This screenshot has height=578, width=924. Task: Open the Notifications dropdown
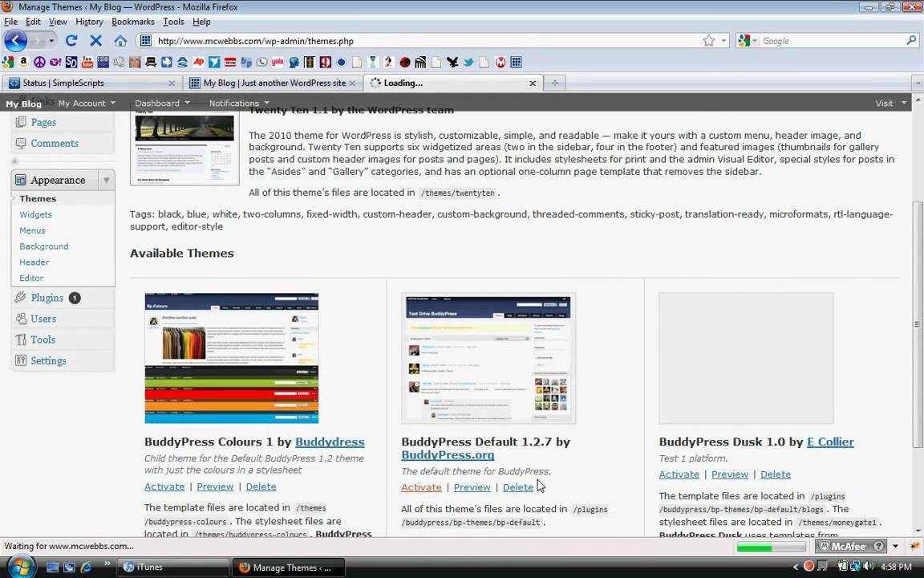pyautogui.click(x=239, y=104)
